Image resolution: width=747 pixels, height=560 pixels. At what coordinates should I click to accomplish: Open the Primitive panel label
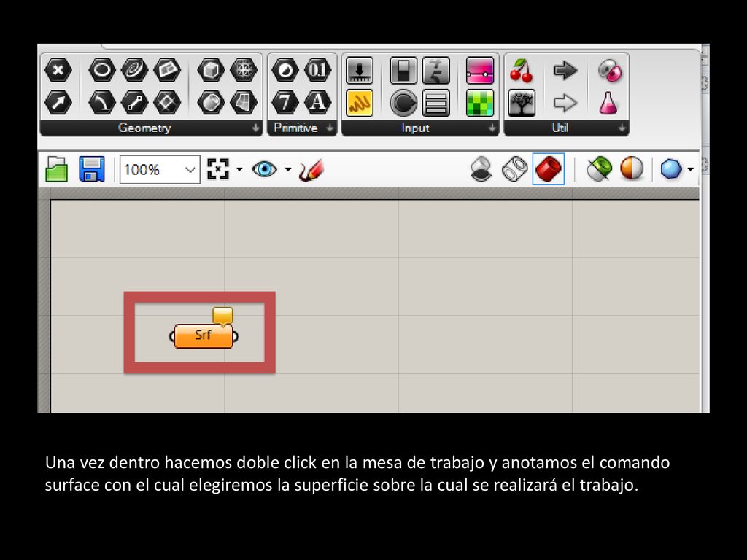point(295,128)
